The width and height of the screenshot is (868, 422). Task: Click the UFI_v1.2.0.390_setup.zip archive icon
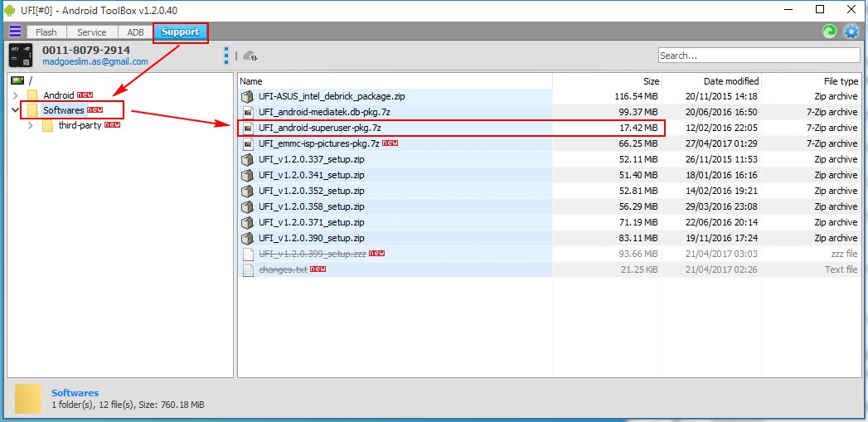point(248,238)
